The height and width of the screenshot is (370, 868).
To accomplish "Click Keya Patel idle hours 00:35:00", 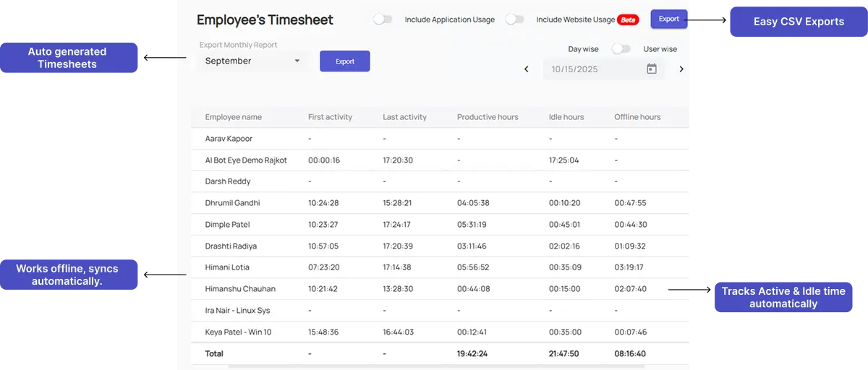I will 564,332.
